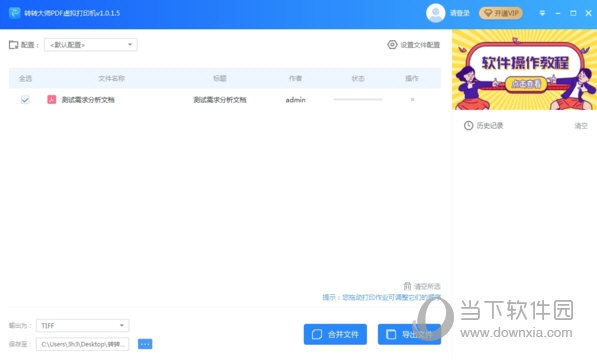Click the status progress bar of the file row
Image resolution: width=597 pixels, height=362 pixels.
(358, 99)
